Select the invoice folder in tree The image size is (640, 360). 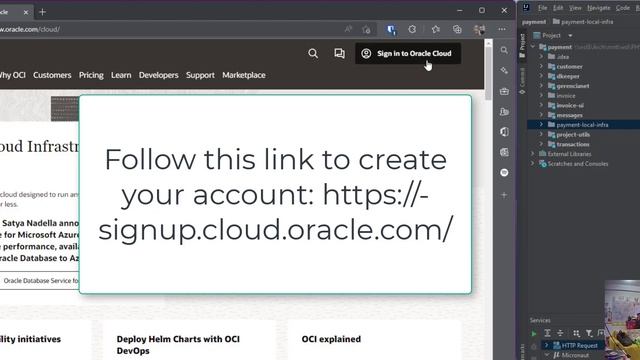point(566,96)
